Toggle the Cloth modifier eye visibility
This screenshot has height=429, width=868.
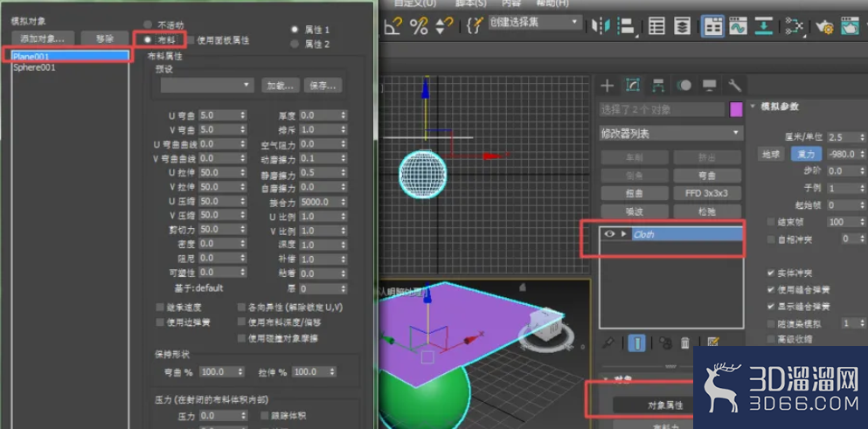click(609, 234)
